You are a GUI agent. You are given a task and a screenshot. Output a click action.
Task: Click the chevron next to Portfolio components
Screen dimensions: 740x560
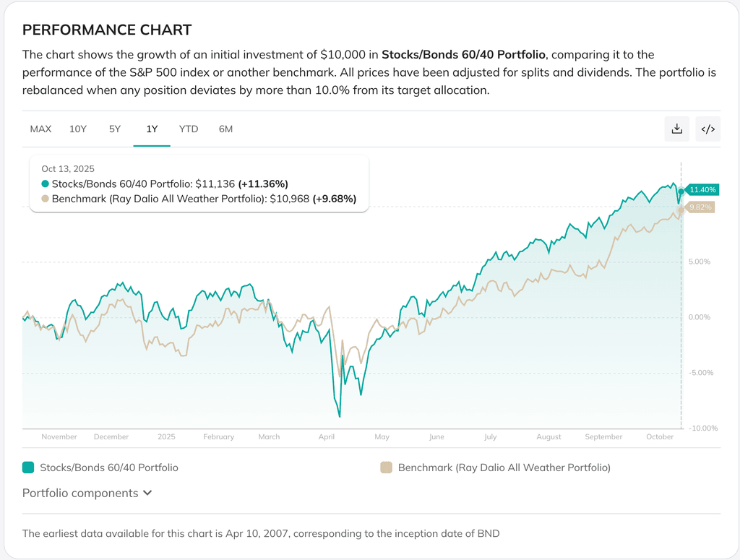pos(147,493)
